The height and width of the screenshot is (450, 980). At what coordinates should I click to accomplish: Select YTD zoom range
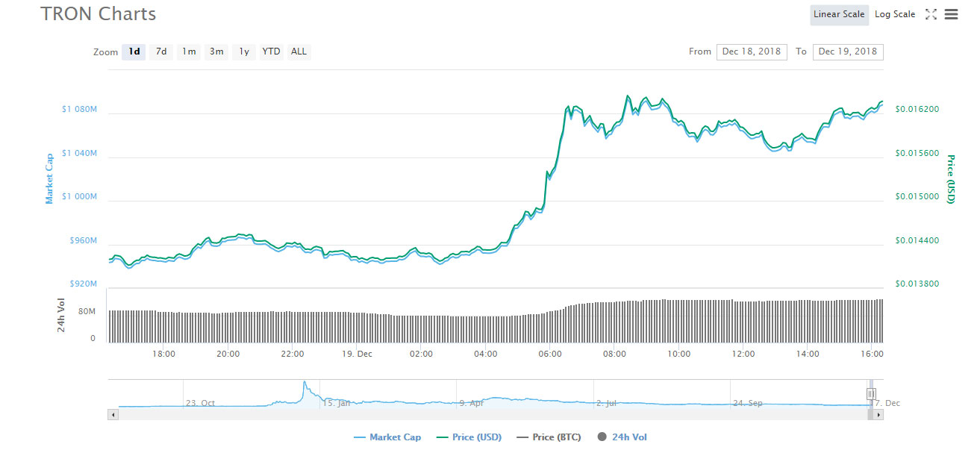(x=271, y=51)
